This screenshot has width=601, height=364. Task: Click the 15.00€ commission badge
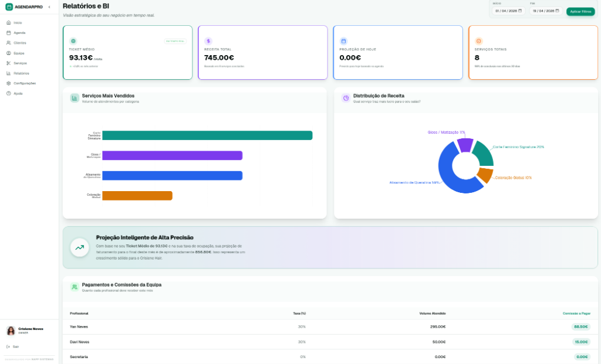coord(581,342)
